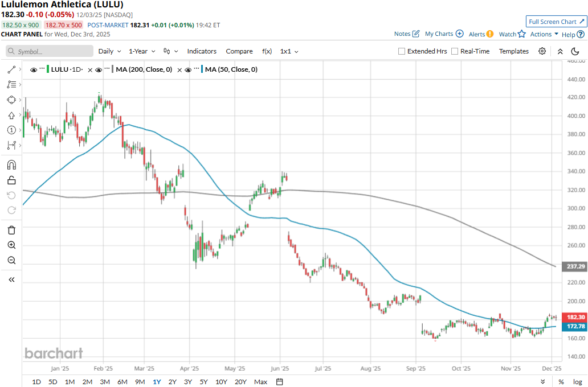Viewport: 588px width, 387px height.
Task: Open MA 50 options ellipsis
Action: pyautogui.click(x=197, y=69)
